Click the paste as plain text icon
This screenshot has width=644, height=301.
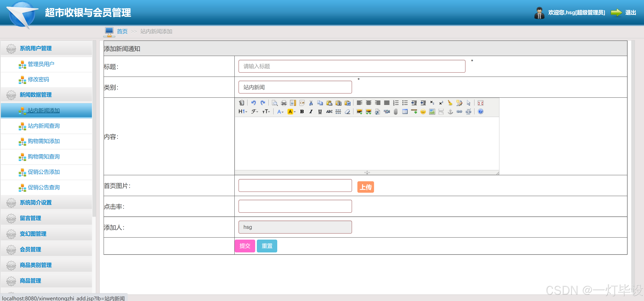pyautogui.click(x=338, y=103)
